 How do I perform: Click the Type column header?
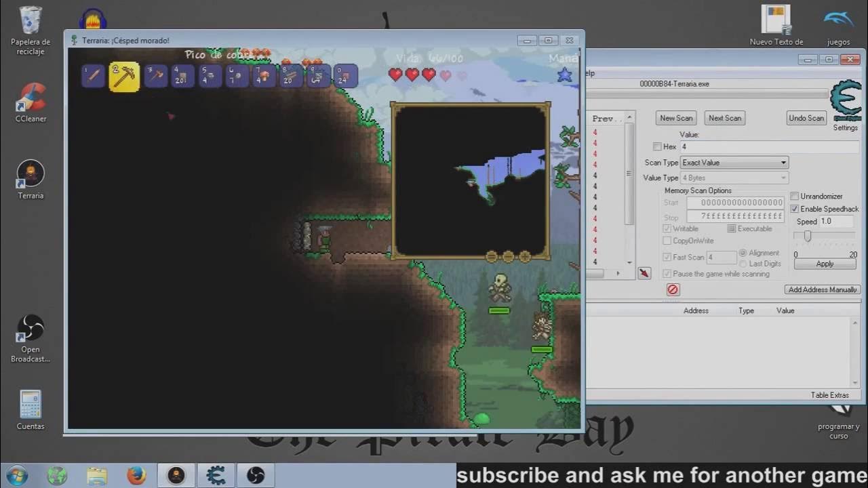pyautogui.click(x=746, y=310)
